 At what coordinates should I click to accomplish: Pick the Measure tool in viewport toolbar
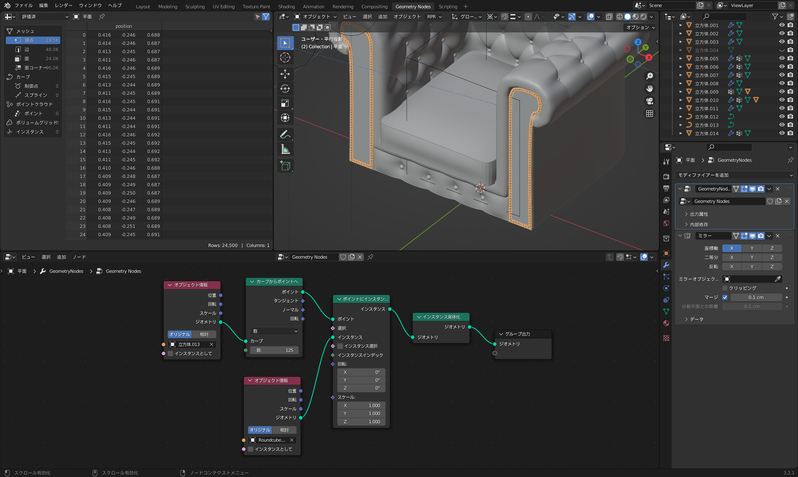click(x=285, y=149)
